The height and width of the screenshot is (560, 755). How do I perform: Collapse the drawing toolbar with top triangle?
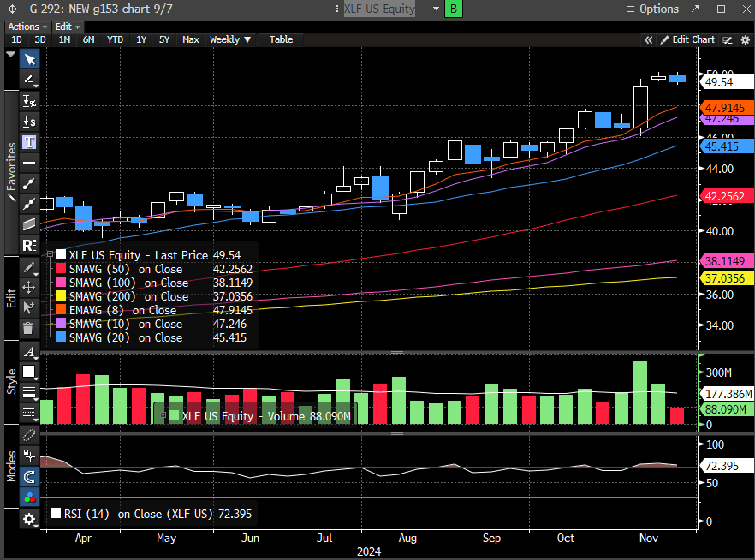pos(10,55)
